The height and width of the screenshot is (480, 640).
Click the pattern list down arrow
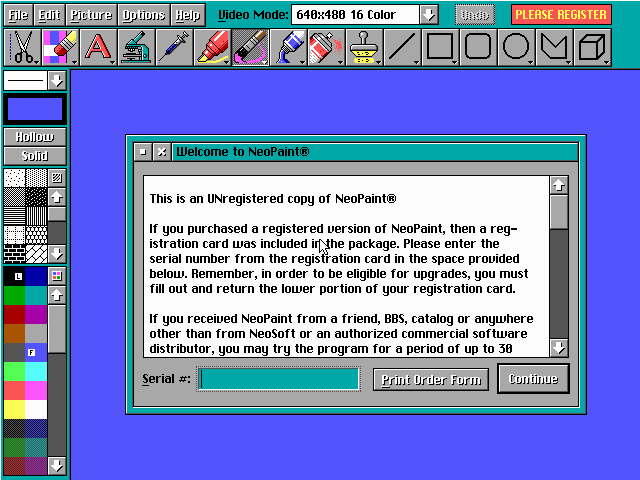pyautogui.click(x=57, y=254)
